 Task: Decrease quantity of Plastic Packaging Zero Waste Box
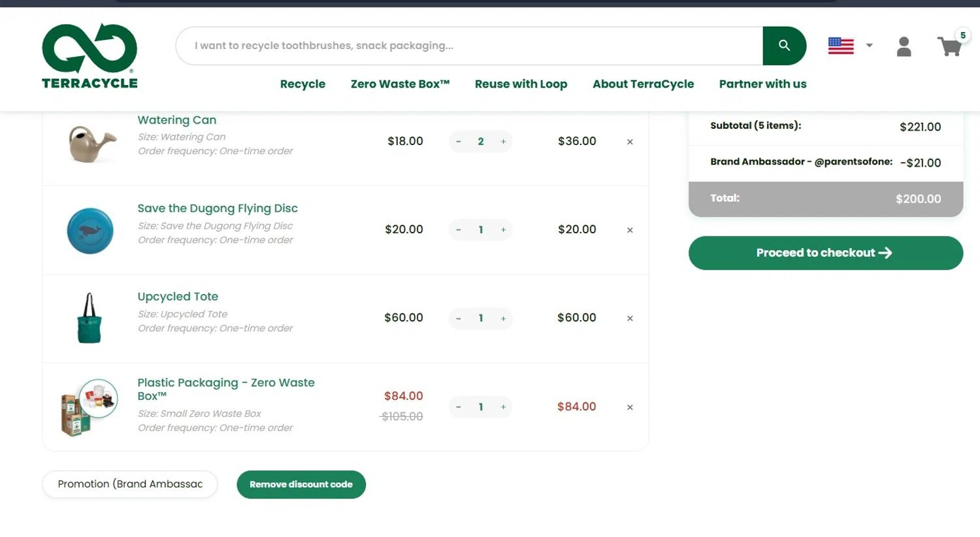[x=459, y=407]
